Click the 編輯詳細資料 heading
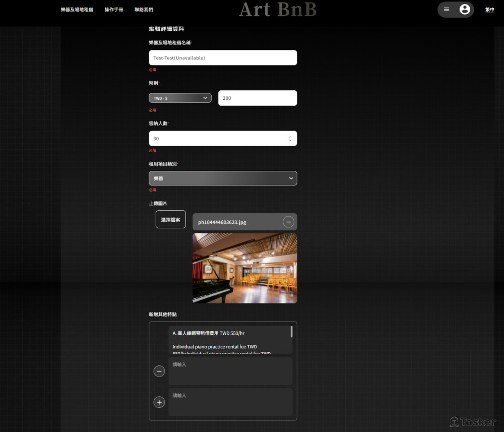 [x=166, y=29]
